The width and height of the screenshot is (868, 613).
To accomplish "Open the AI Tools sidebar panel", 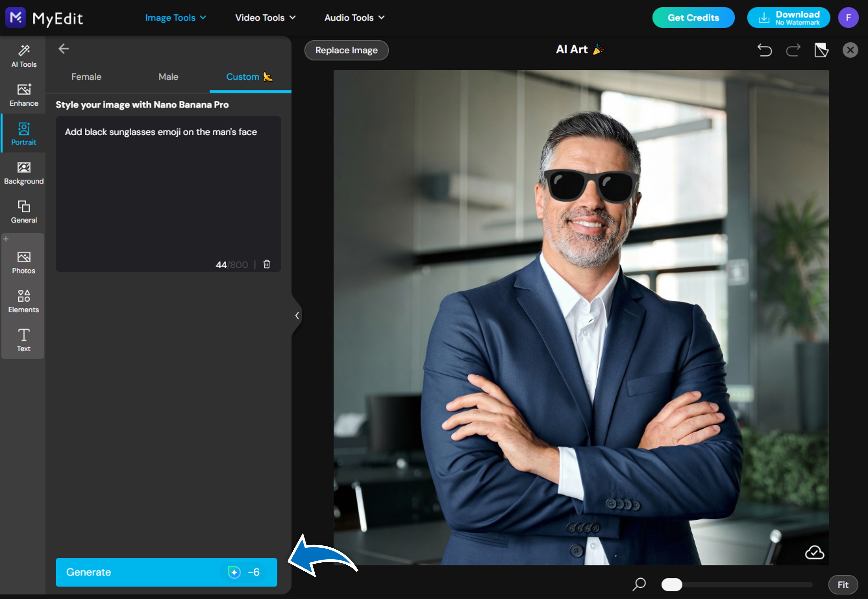I will [x=24, y=56].
